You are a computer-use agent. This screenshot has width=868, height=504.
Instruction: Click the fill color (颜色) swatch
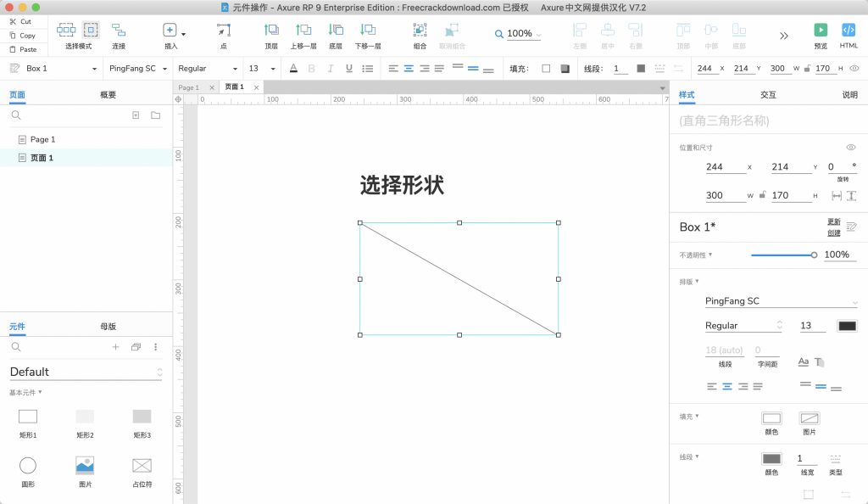771,418
